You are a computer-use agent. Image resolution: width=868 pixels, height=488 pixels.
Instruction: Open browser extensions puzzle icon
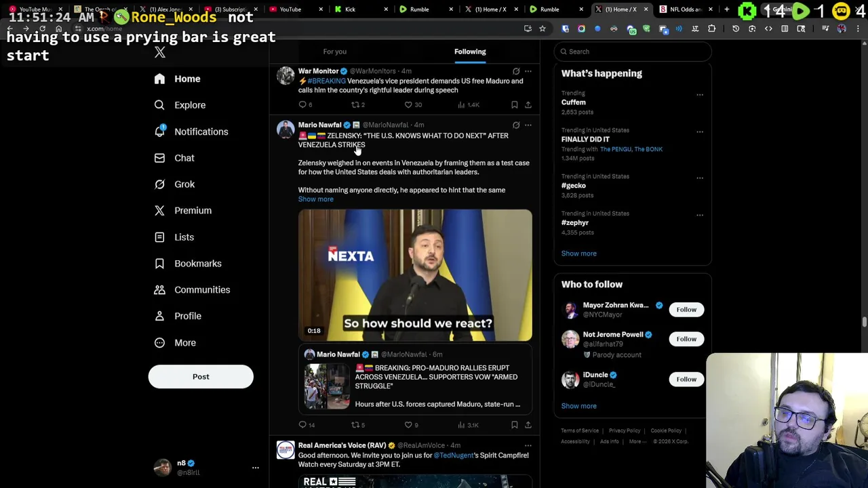[x=711, y=28]
